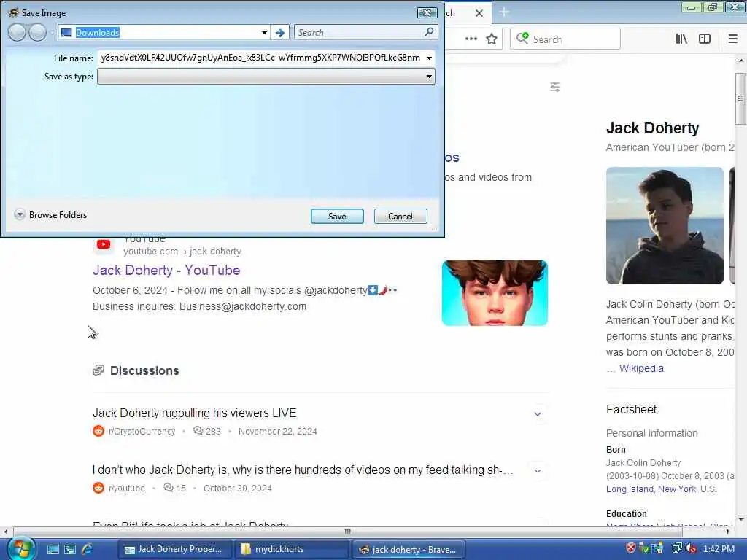Click 'Jack Doherty rugpulling his viewers LIVE' title

pyautogui.click(x=194, y=413)
